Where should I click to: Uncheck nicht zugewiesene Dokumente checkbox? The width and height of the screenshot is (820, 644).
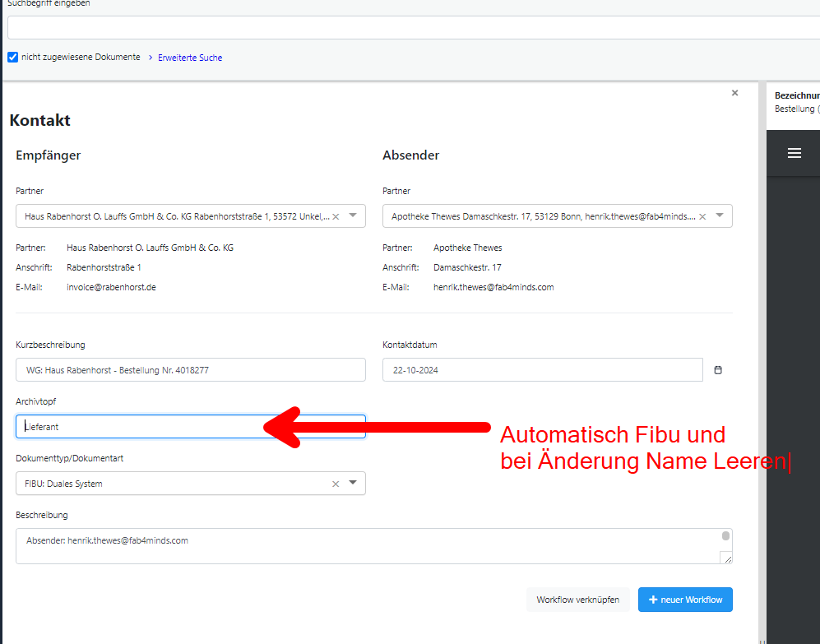(x=13, y=58)
